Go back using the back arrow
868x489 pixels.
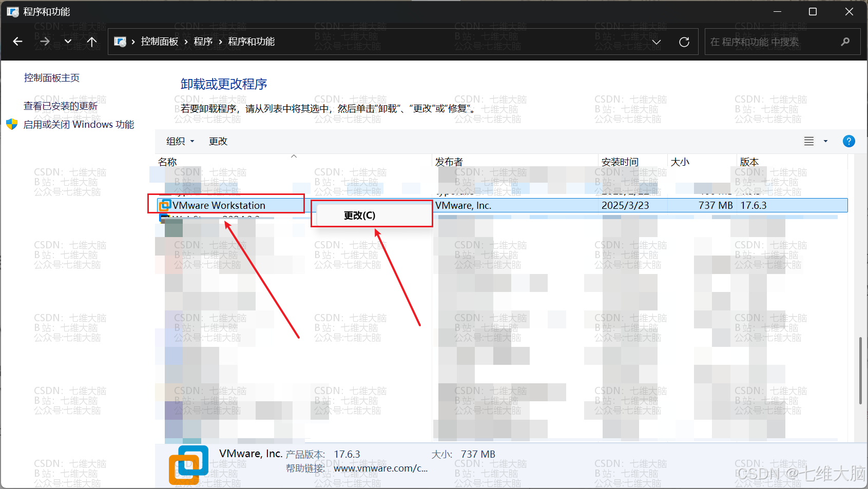click(x=18, y=42)
